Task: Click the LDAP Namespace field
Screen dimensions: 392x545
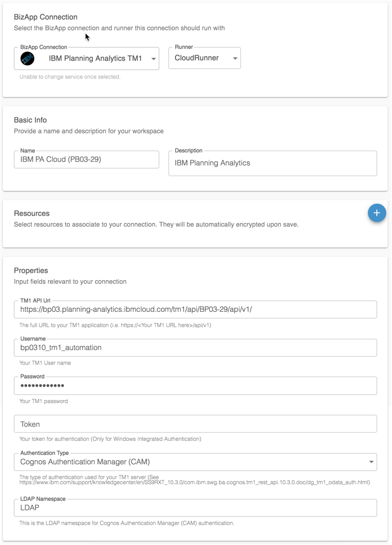Action: tap(195, 508)
